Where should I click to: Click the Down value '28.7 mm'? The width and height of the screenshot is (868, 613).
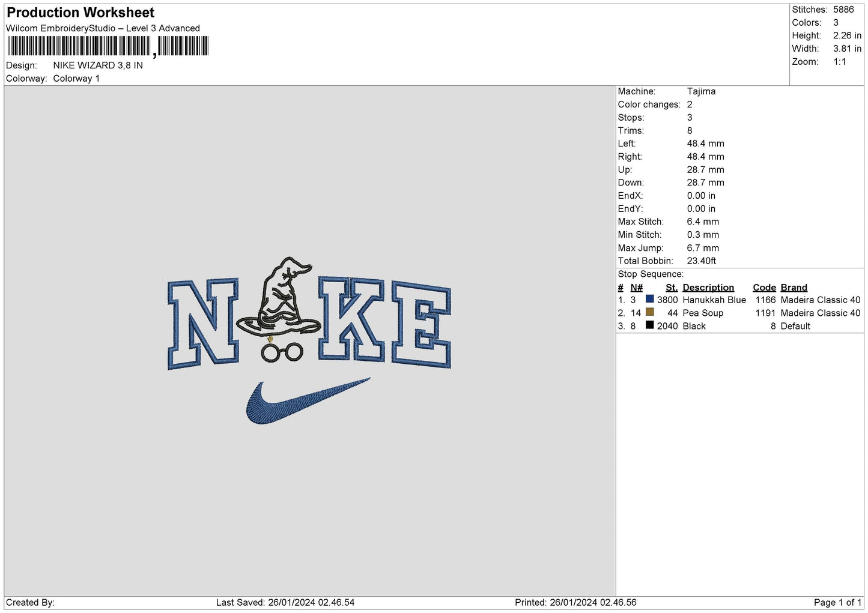coord(706,183)
